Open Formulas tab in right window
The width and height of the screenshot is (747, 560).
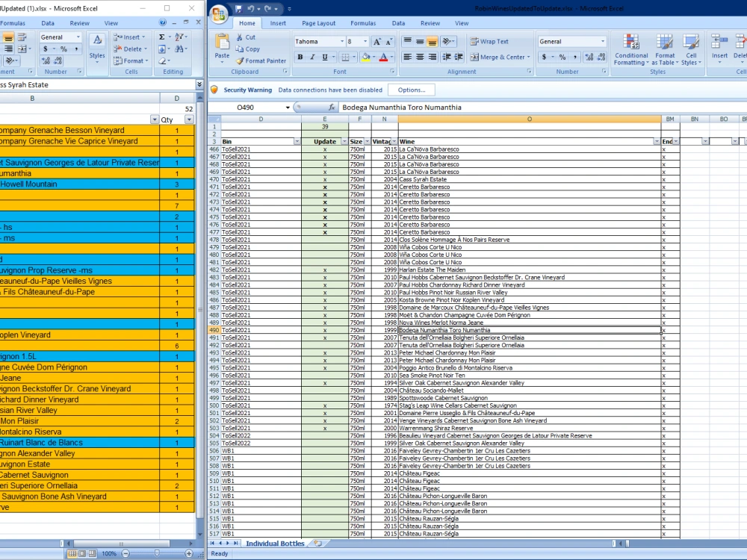coord(363,23)
